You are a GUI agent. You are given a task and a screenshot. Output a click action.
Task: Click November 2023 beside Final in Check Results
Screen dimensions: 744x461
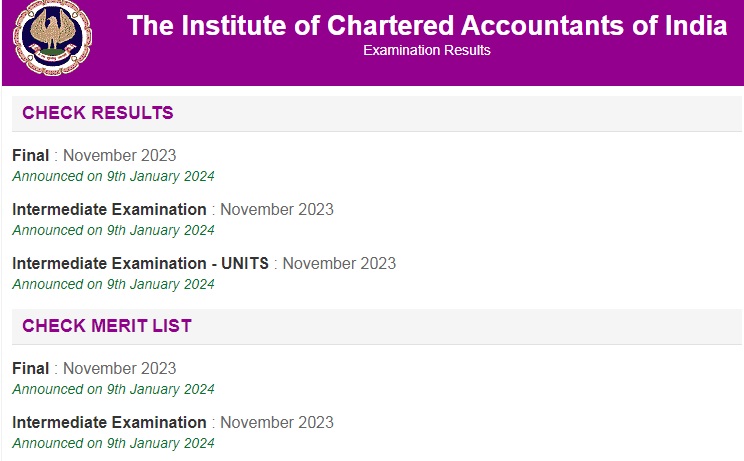coord(120,156)
